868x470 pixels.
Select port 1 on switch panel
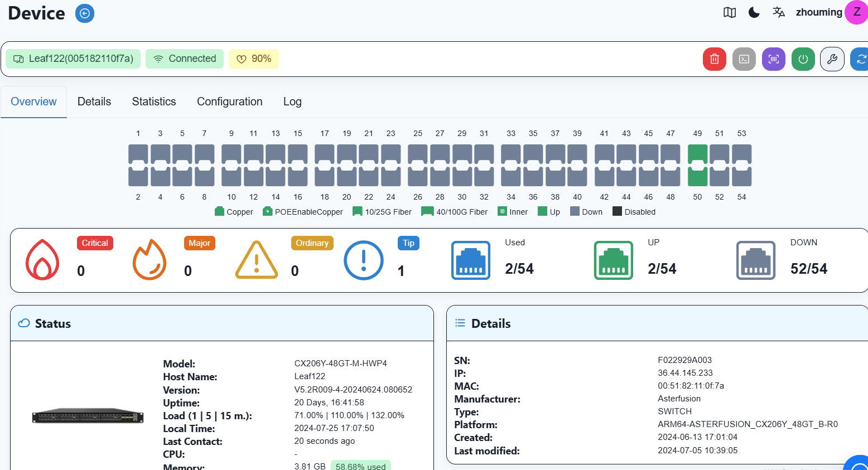(x=138, y=154)
